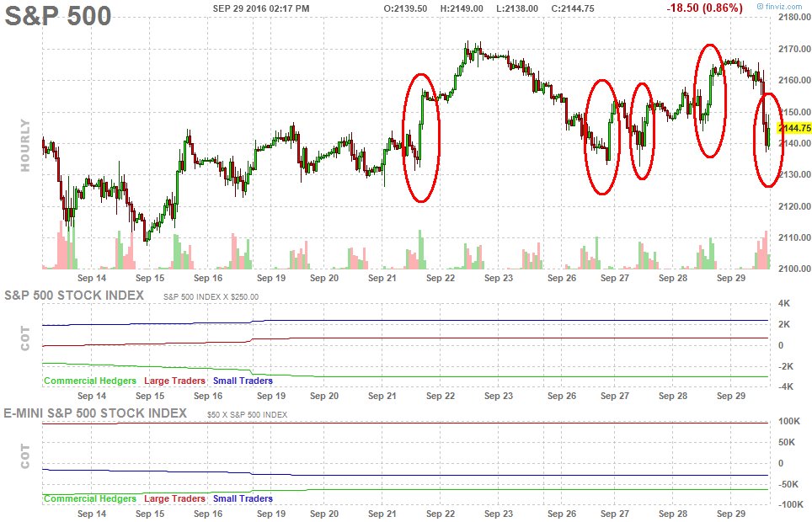812x522 pixels.
Task: Click Sep 29 on the price chart axis
Action: click(x=730, y=278)
